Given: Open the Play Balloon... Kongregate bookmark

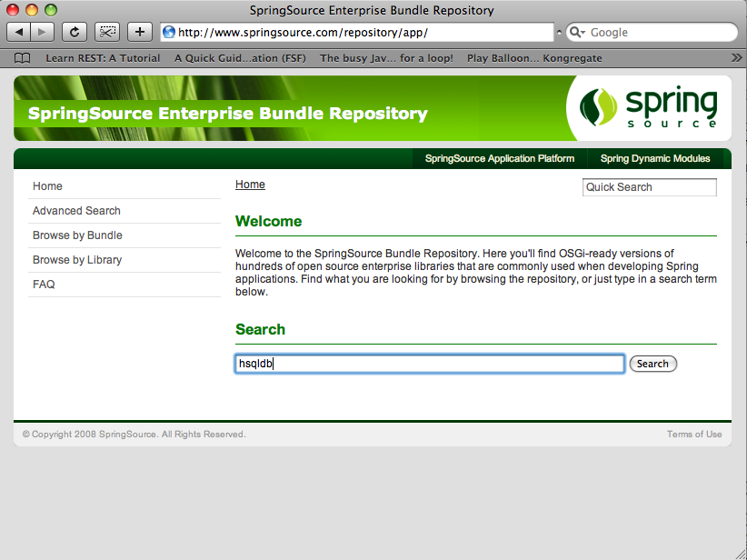Looking at the screenshot, I should pyautogui.click(x=534, y=58).
